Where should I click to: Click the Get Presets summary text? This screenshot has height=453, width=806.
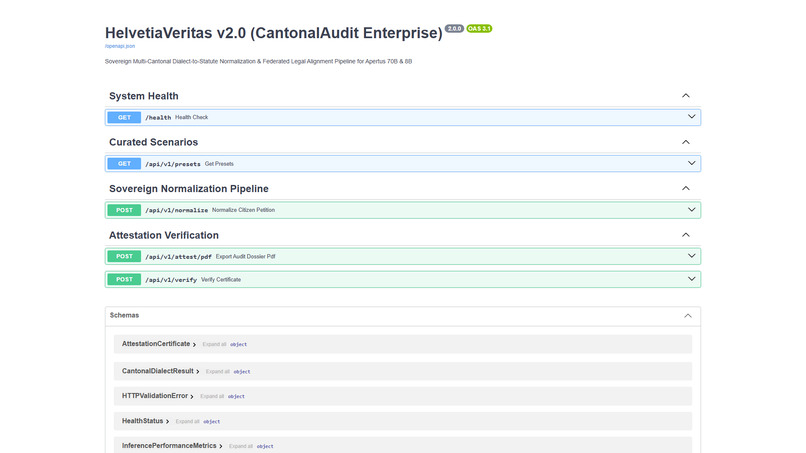[x=219, y=164]
